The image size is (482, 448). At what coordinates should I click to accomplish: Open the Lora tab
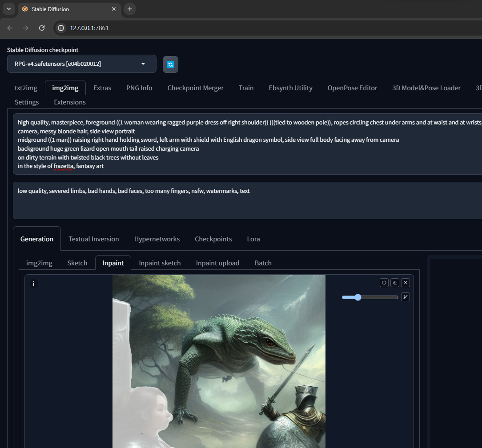pyautogui.click(x=253, y=239)
